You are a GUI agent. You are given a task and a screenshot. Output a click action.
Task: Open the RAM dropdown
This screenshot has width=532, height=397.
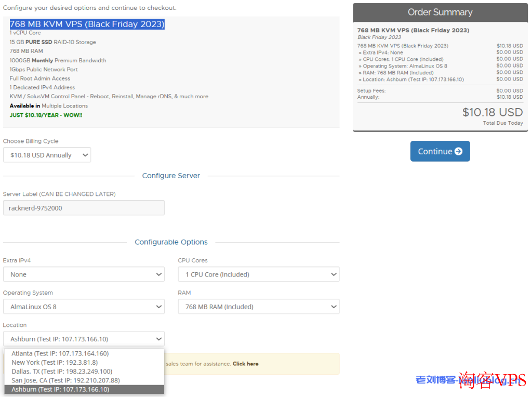click(259, 307)
